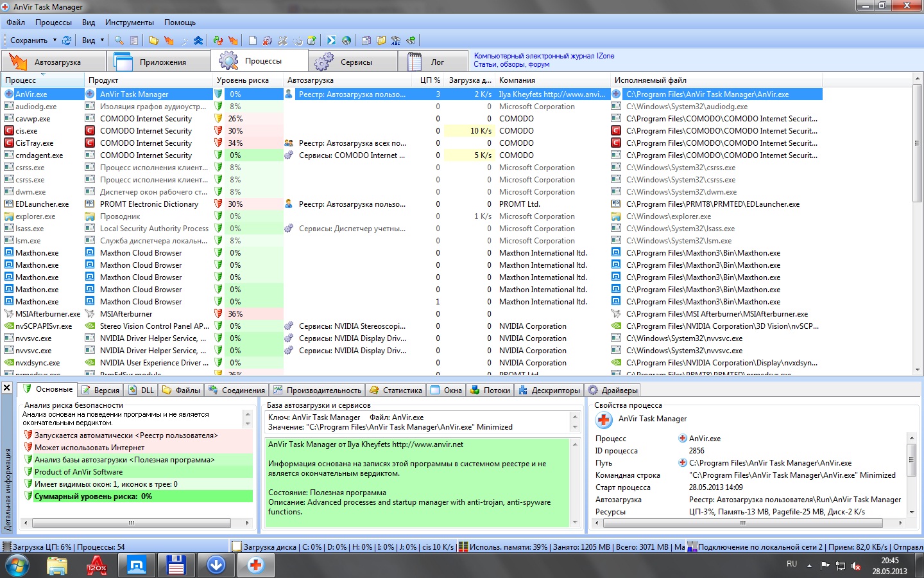Screen dimensions: 924x578
Task: Click the blue double up-arrow toolbar icon
Action: [198, 40]
